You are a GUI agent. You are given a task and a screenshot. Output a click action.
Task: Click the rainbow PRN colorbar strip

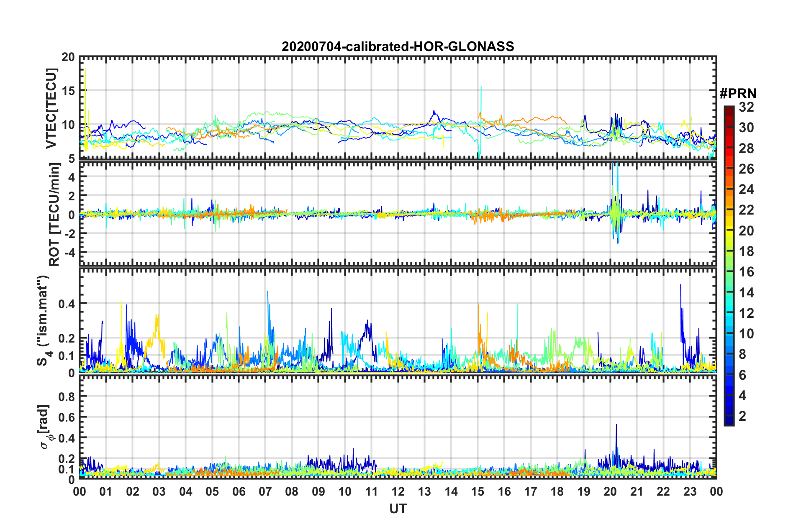[x=729, y=266]
